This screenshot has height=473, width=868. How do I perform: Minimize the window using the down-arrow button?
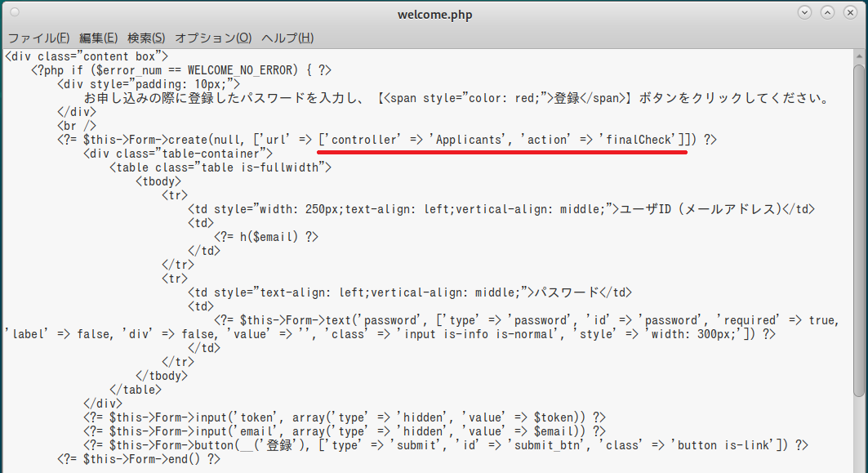(804, 12)
